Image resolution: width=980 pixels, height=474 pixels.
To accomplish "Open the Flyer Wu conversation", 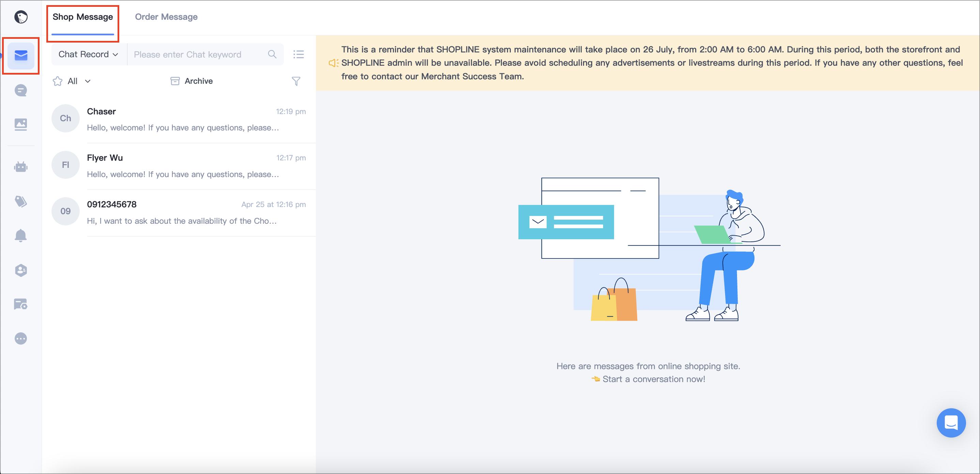I will (x=179, y=166).
